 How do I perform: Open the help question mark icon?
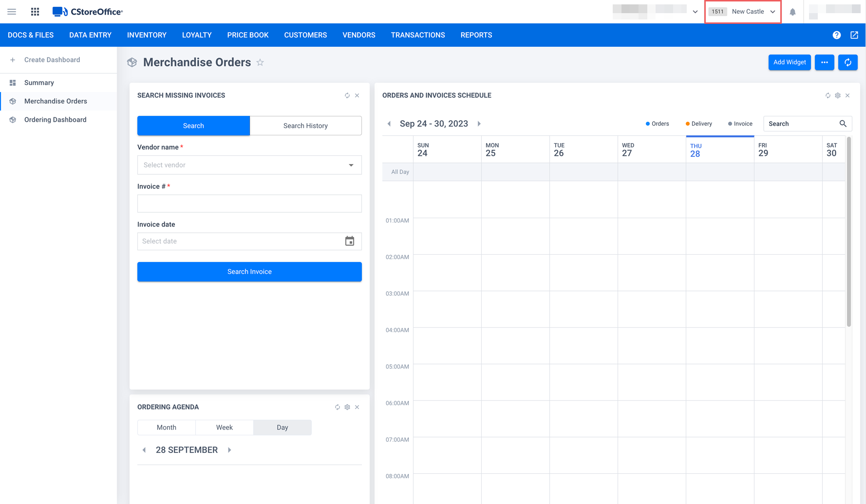pos(836,35)
